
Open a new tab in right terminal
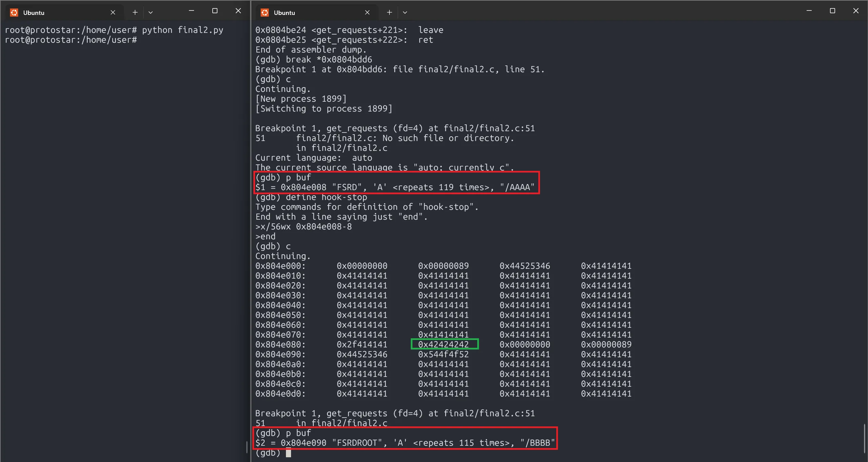(x=389, y=13)
